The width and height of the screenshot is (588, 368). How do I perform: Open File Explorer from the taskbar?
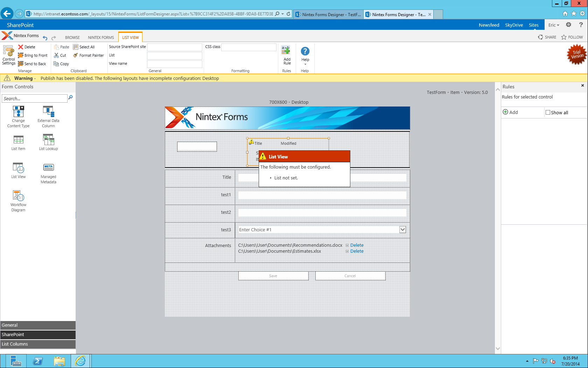59,361
